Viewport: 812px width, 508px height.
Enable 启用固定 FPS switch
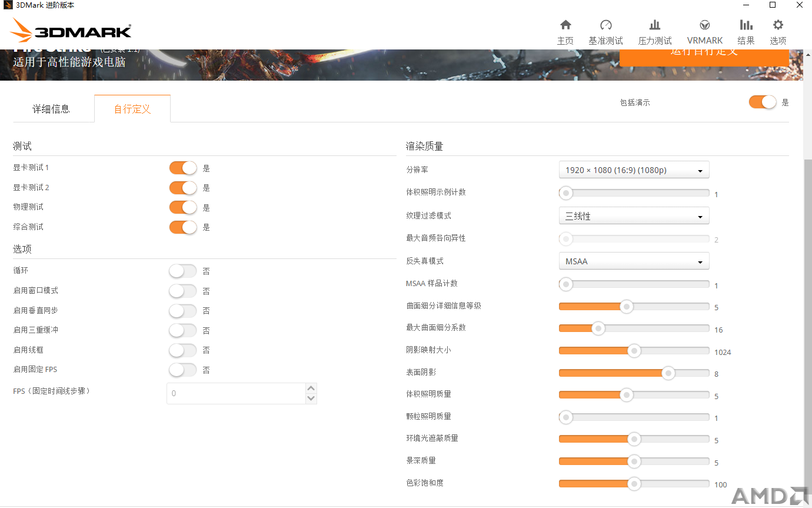point(183,370)
